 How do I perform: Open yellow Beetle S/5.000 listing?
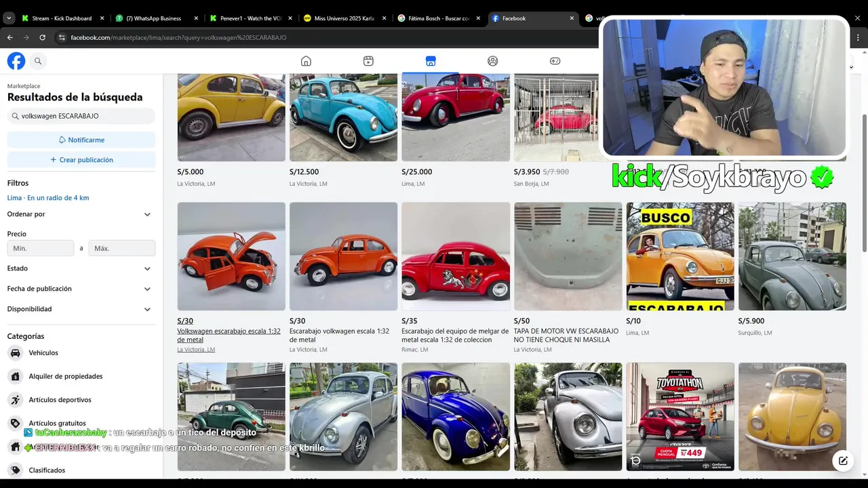tap(231, 117)
